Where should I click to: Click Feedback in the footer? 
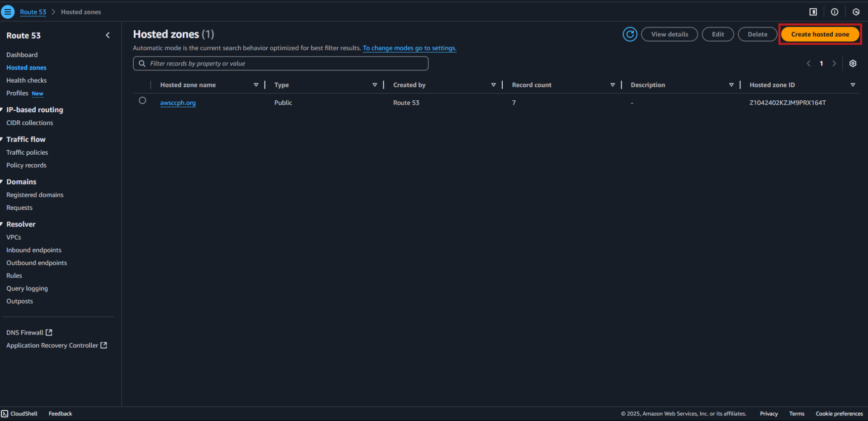click(60, 414)
